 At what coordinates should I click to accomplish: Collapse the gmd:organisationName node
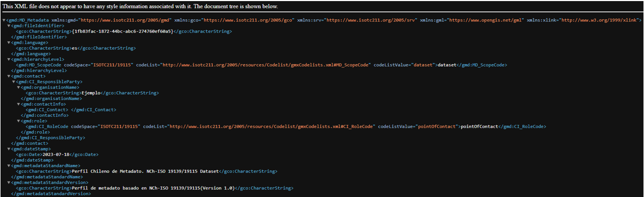pyautogui.click(x=18, y=87)
